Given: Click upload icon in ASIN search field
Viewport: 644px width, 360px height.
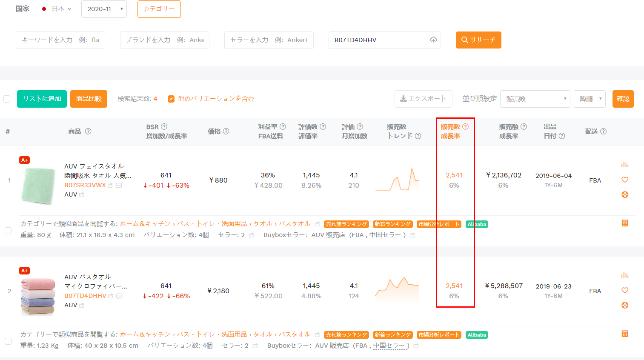Looking at the screenshot, I should [x=433, y=40].
